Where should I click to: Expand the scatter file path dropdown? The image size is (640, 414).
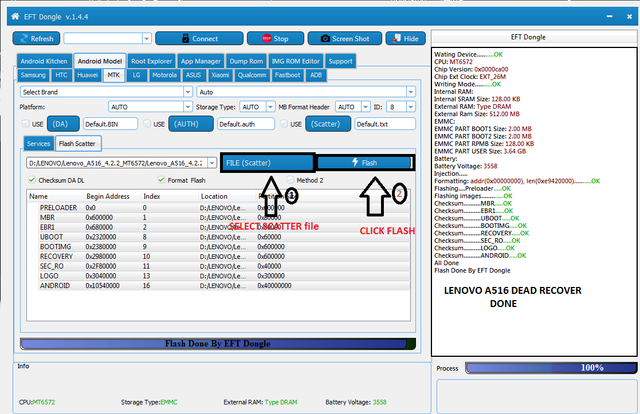[x=212, y=163]
